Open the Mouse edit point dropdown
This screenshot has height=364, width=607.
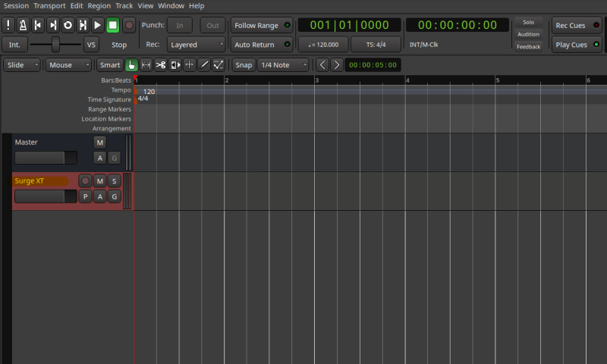tap(68, 65)
